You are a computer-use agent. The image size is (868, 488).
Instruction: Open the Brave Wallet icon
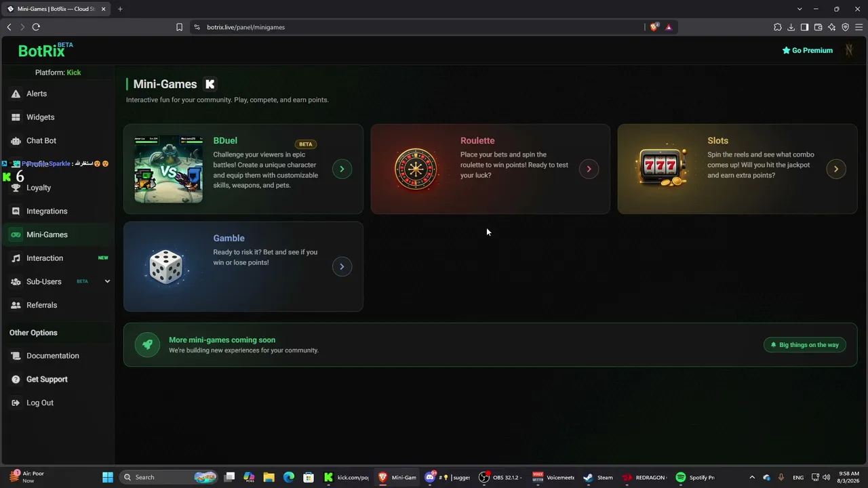(x=818, y=27)
